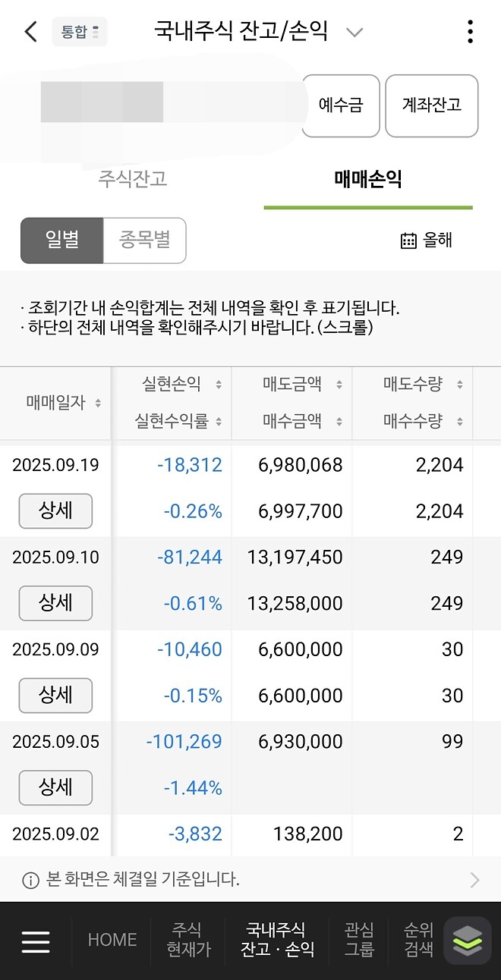Open the three-dot overflow menu
Screen dimensions: 501x980
[470, 32]
